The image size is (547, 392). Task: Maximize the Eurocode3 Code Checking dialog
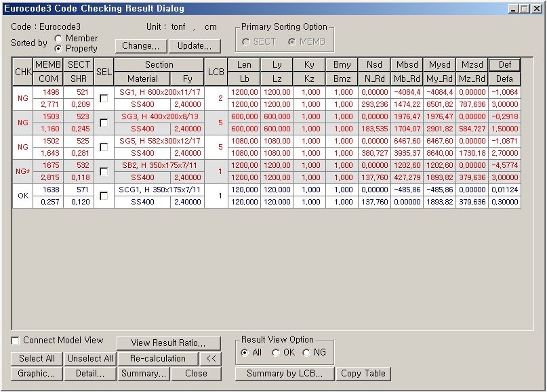525,9
